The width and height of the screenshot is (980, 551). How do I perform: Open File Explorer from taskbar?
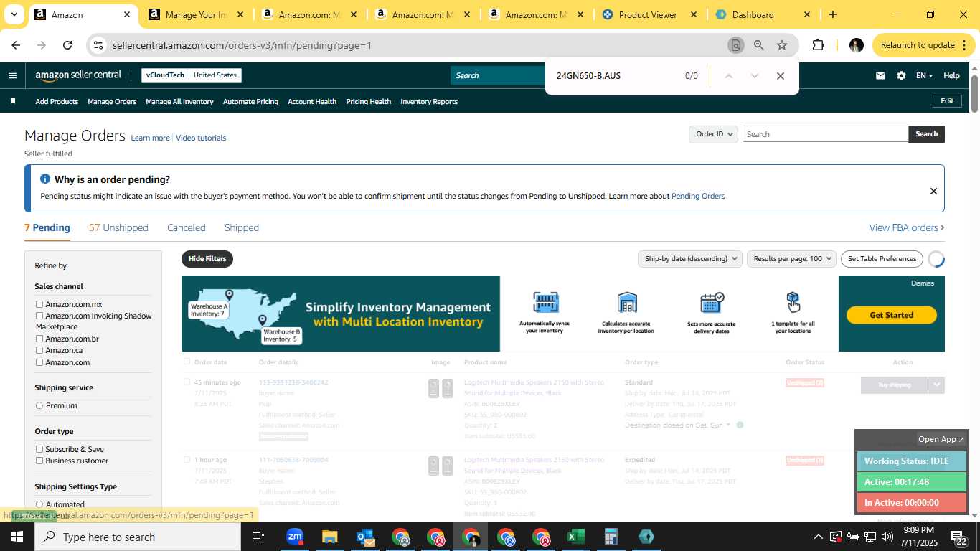[x=329, y=537]
